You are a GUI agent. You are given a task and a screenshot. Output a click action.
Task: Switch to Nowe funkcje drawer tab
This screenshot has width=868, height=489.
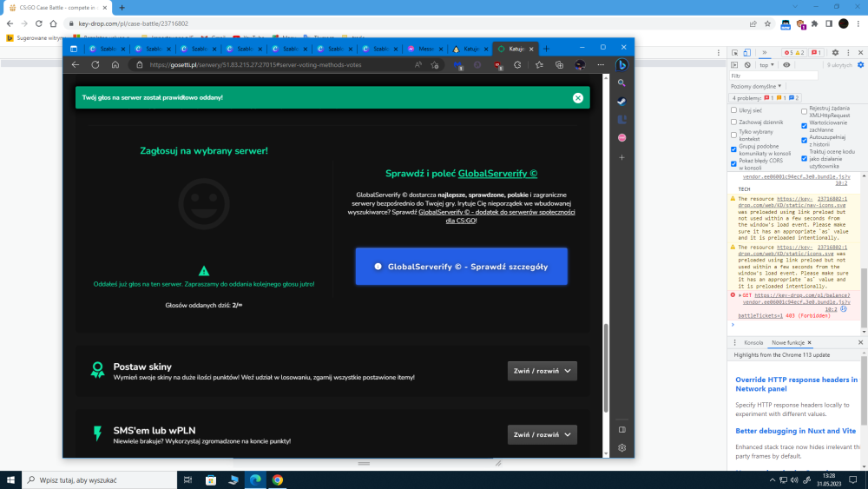788,343
